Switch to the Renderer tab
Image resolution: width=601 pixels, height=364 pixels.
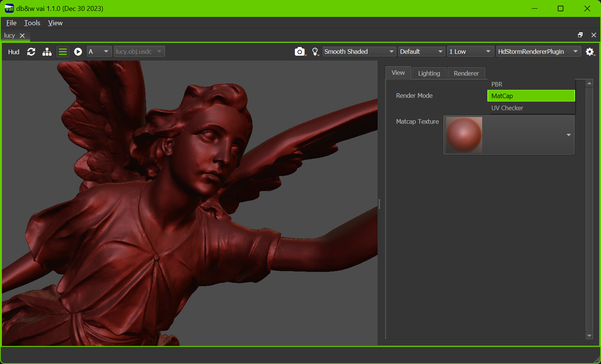[x=466, y=73]
